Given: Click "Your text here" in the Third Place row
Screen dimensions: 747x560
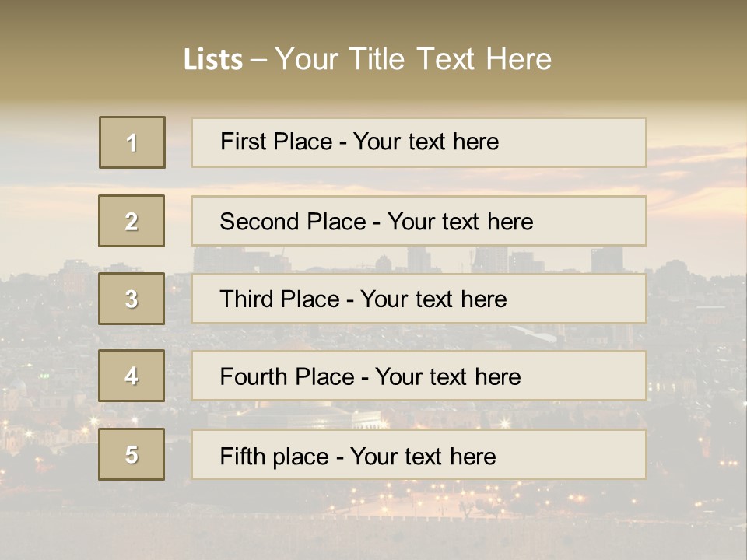Looking at the screenshot, I should [433, 299].
